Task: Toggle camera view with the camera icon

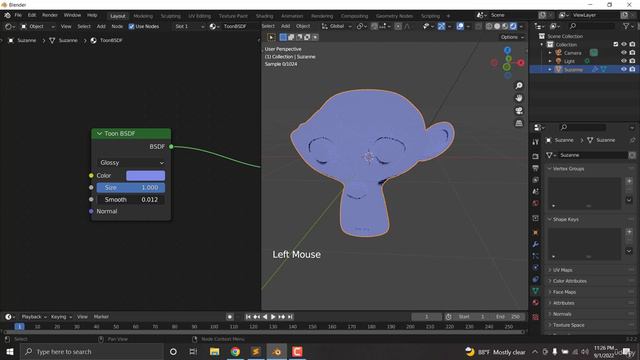Action: (519, 111)
